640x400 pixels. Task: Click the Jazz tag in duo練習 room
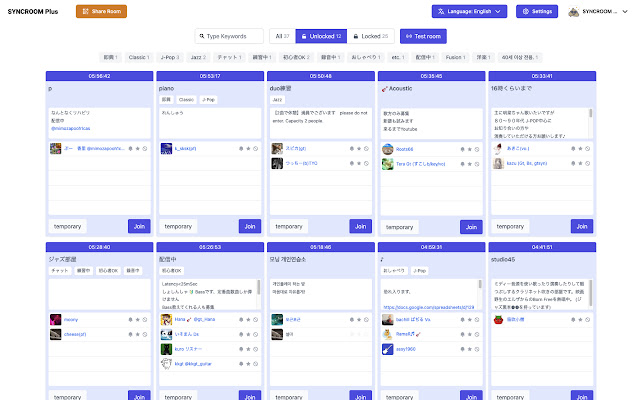point(277,100)
